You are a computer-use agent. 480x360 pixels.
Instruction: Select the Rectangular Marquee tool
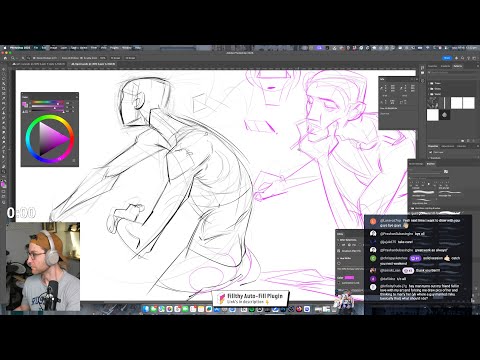[x=4, y=74]
